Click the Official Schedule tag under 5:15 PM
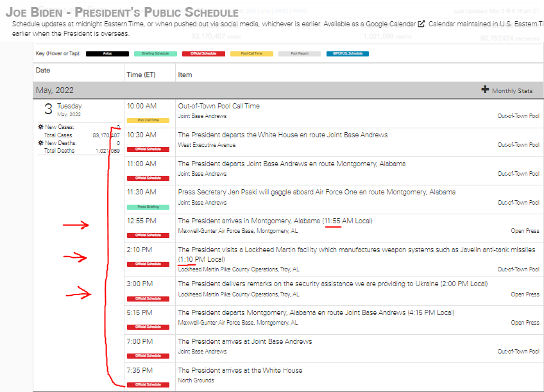This screenshot has width=544, height=392. (x=148, y=327)
